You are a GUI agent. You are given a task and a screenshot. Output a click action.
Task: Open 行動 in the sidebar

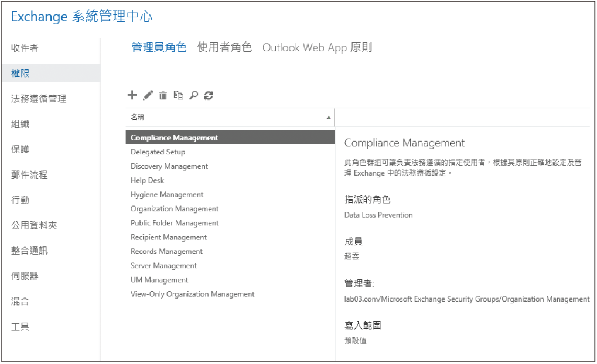click(x=20, y=200)
